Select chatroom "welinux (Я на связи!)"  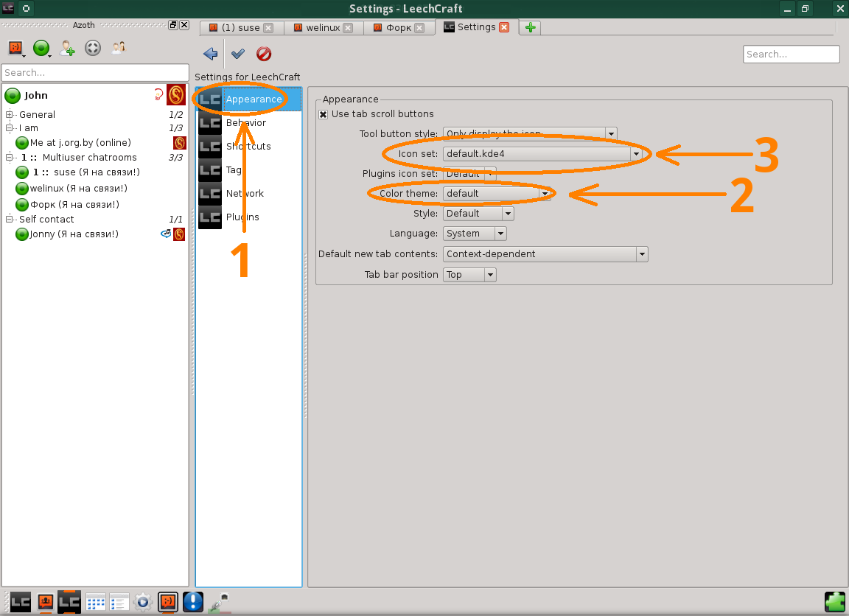pyautogui.click(x=79, y=189)
